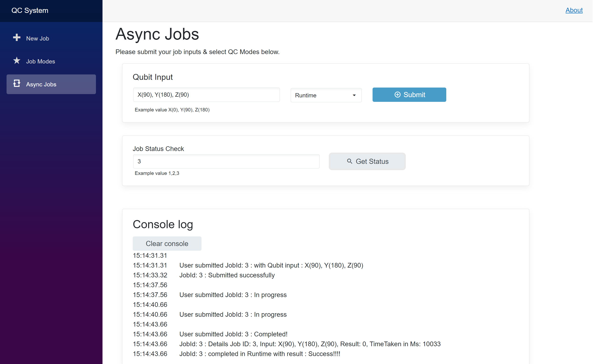593x364 pixels.
Task: Click the circled plus icon in Submit
Action: [x=398, y=95]
